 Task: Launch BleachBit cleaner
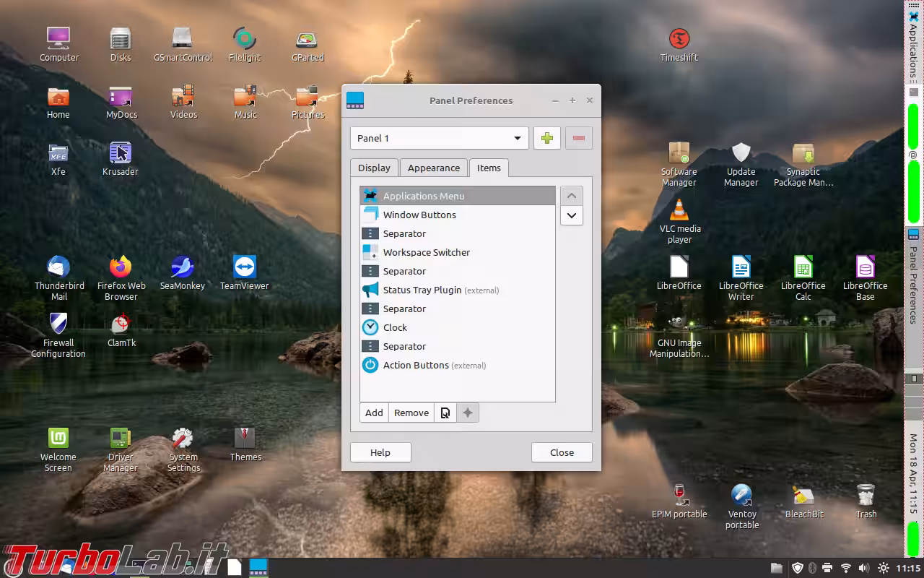[x=803, y=497]
